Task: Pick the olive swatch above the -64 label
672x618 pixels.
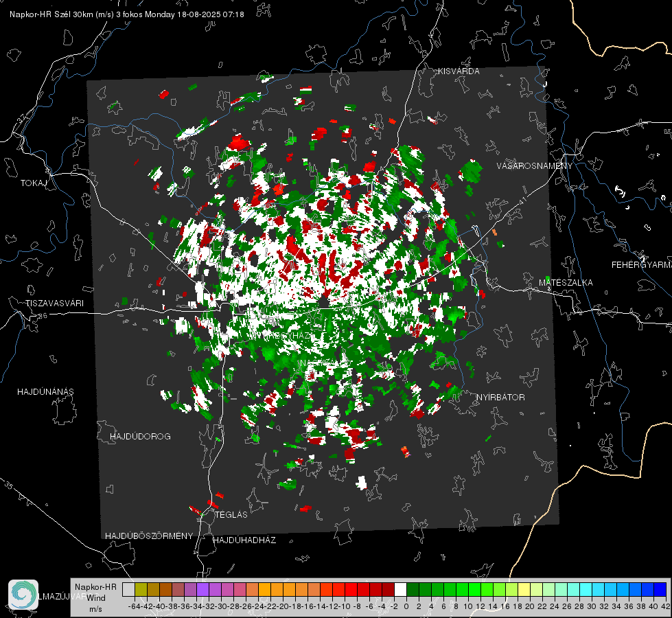Action: (141, 590)
